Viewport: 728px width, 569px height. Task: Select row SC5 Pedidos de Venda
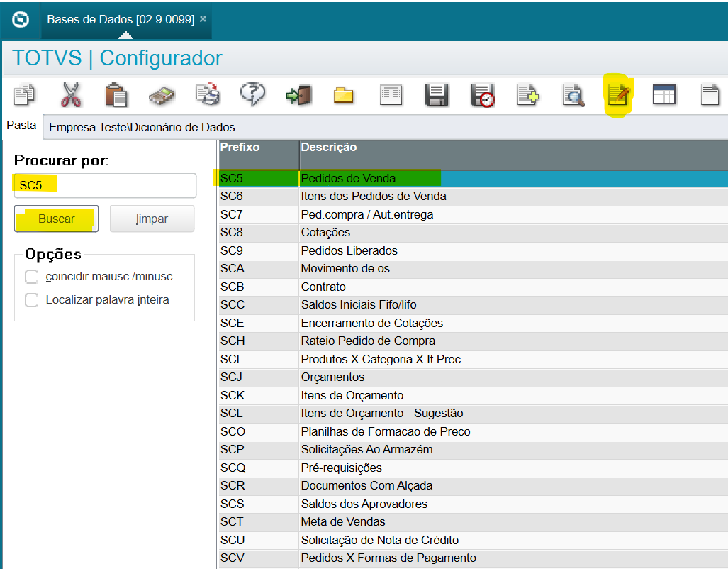pyautogui.click(x=473, y=179)
